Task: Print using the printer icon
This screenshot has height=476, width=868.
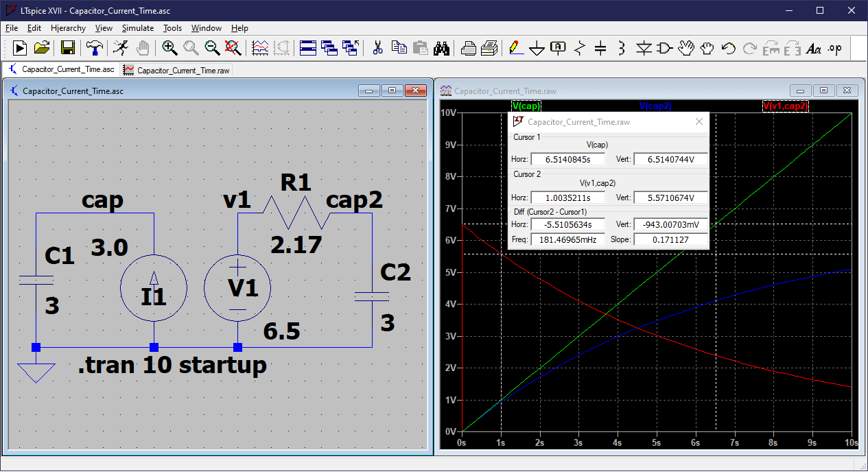Action: [489, 48]
